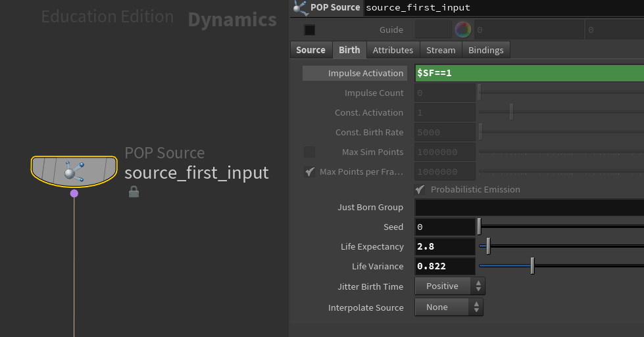Viewport: 644px width, 337px height.
Task: Click the POP Source icon in parameter header
Action: click(x=301, y=8)
